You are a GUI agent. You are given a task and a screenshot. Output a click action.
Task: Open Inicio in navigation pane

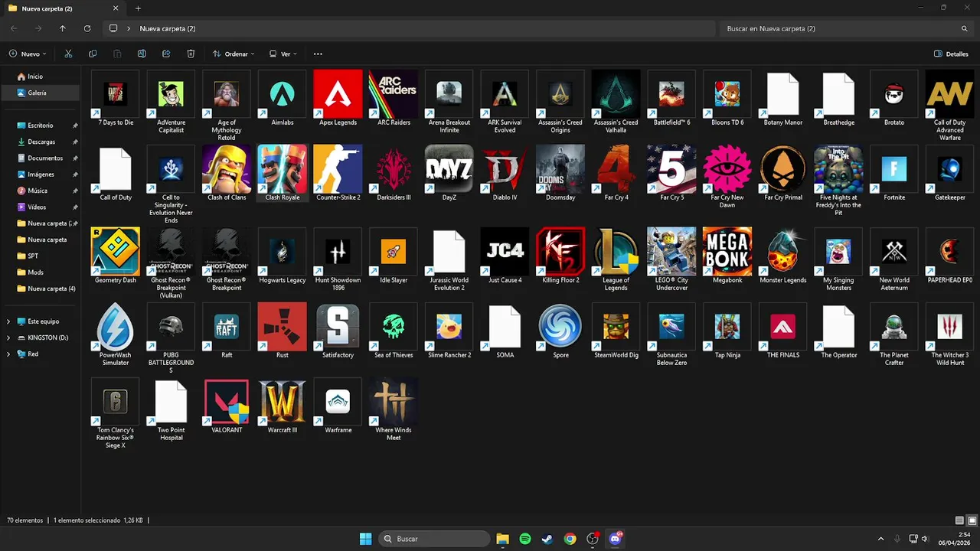pyautogui.click(x=35, y=77)
